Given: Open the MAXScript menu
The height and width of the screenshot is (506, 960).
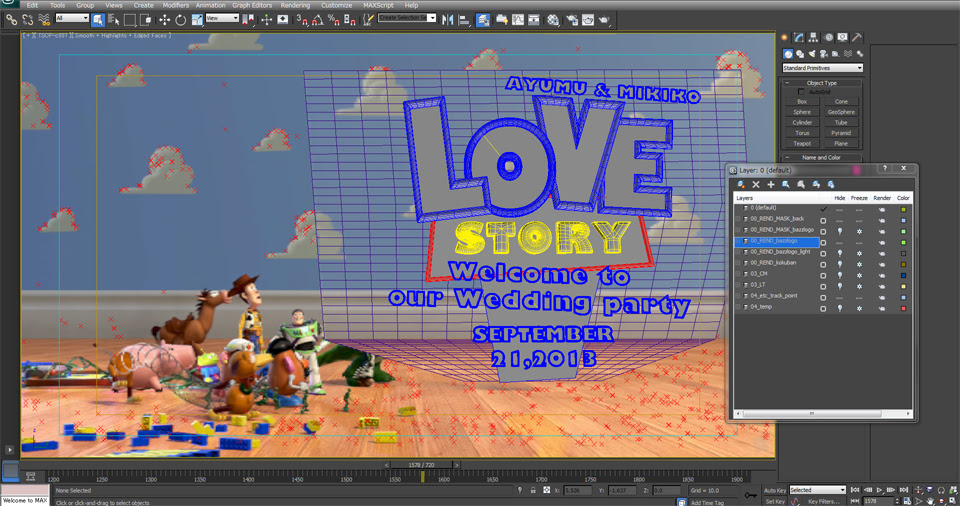Looking at the screenshot, I should tap(378, 5).
